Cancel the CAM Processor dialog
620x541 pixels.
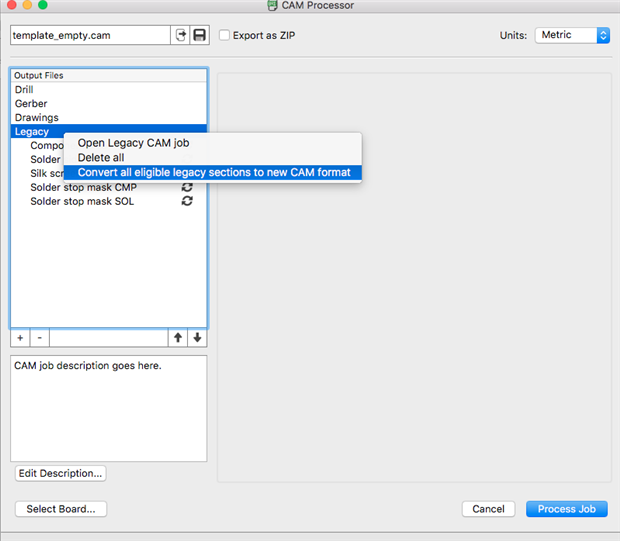488,509
